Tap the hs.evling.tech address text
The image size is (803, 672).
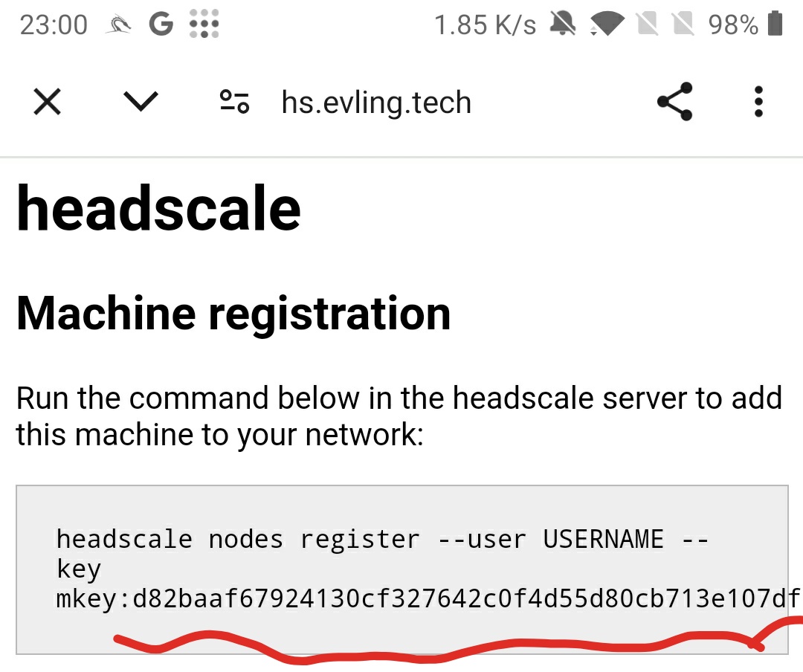[376, 103]
